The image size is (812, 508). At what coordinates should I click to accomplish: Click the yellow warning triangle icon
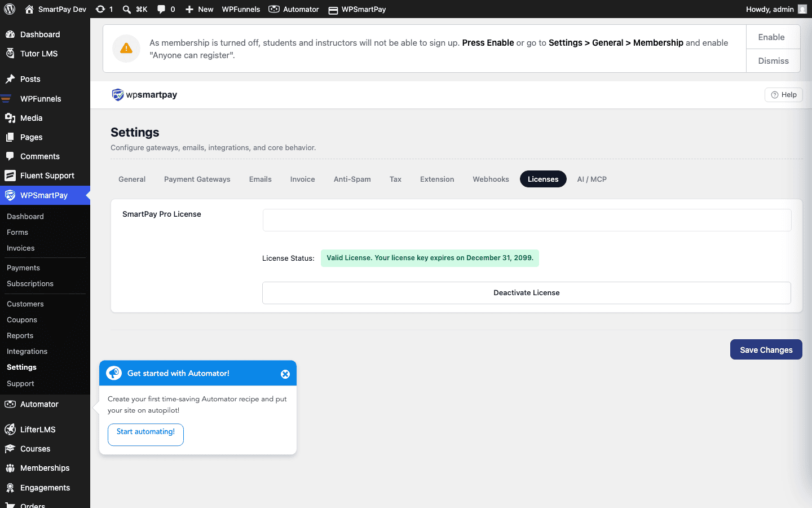(126, 49)
